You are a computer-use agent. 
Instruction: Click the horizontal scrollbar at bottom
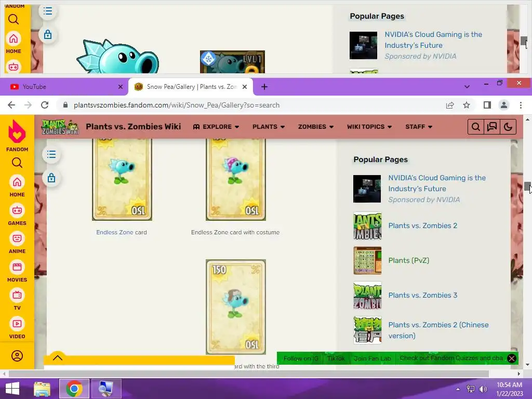click(248, 374)
